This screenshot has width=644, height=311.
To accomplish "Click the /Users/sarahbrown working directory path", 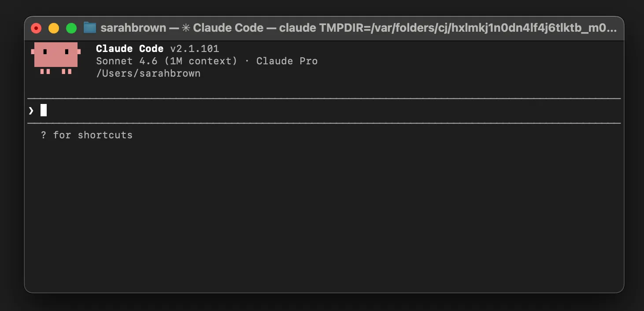I will [x=148, y=74].
